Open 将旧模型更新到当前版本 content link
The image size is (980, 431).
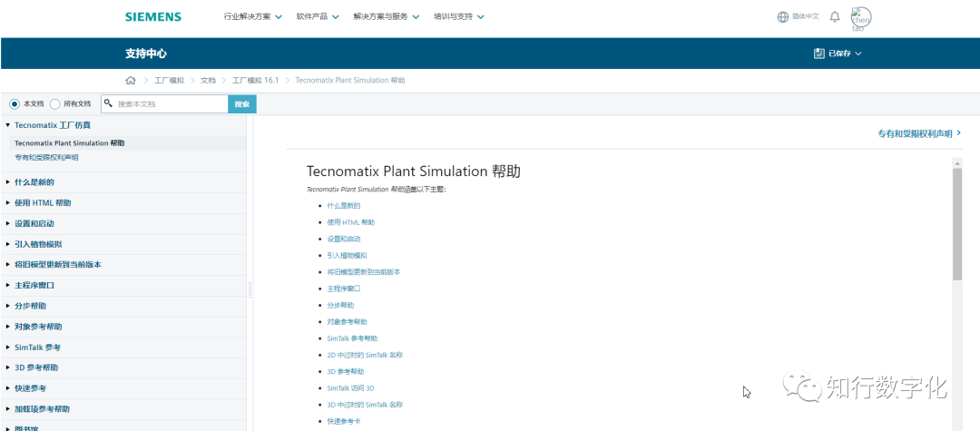pos(364,272)
